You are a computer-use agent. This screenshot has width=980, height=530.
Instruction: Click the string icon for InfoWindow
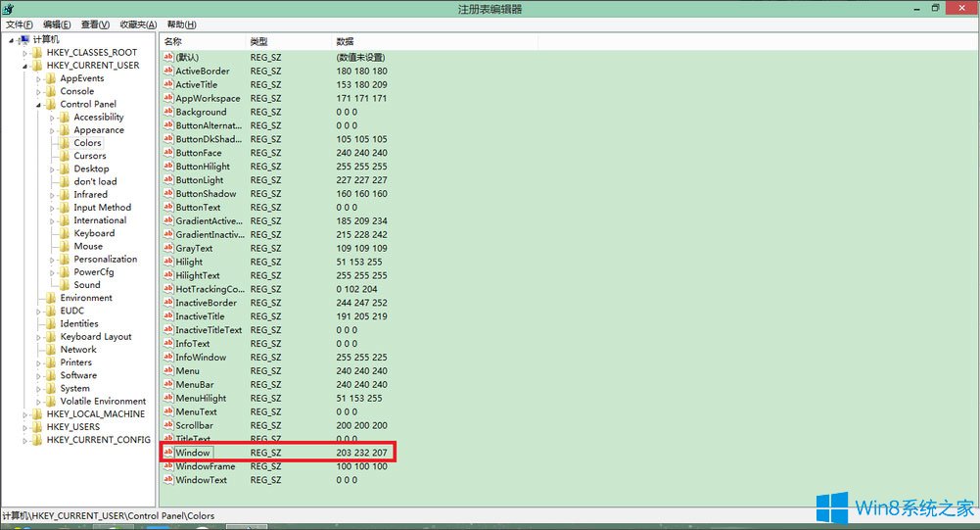pos(168,357)
